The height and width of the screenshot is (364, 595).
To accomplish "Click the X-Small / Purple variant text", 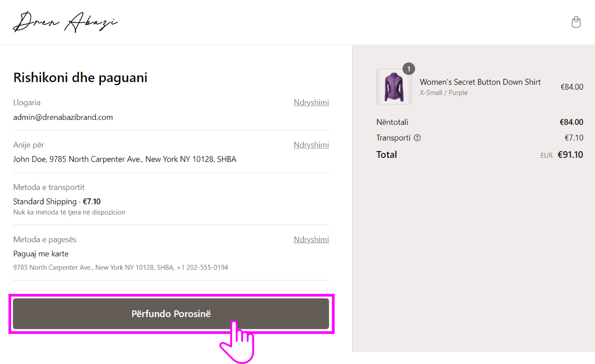I will 443,93.
